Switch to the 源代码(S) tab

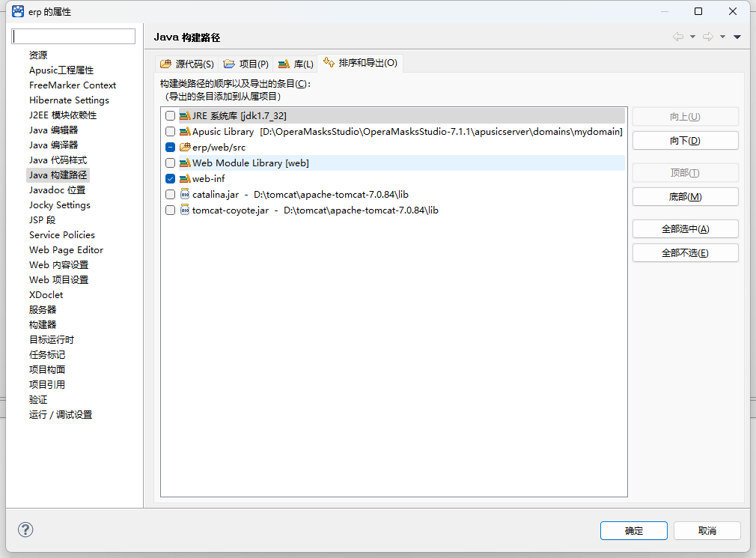point(187,64)
